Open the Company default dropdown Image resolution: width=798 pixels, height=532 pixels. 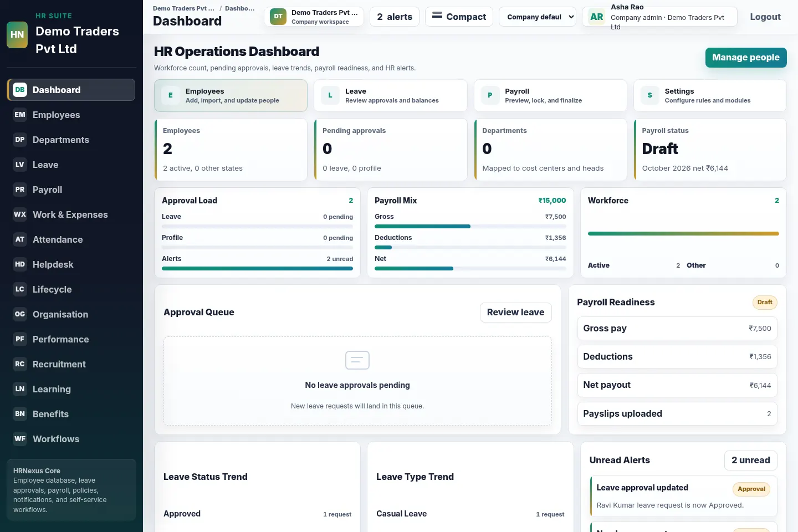[538, 17]
